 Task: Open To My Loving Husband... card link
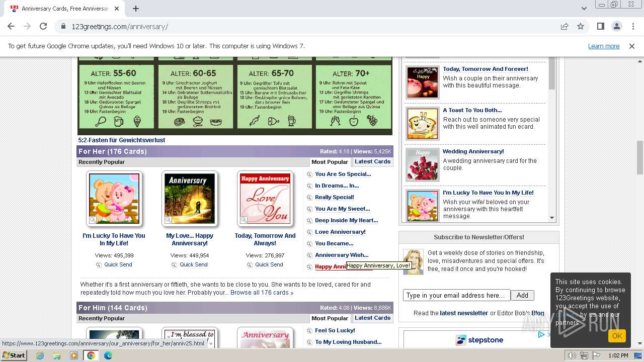(348, 342)
